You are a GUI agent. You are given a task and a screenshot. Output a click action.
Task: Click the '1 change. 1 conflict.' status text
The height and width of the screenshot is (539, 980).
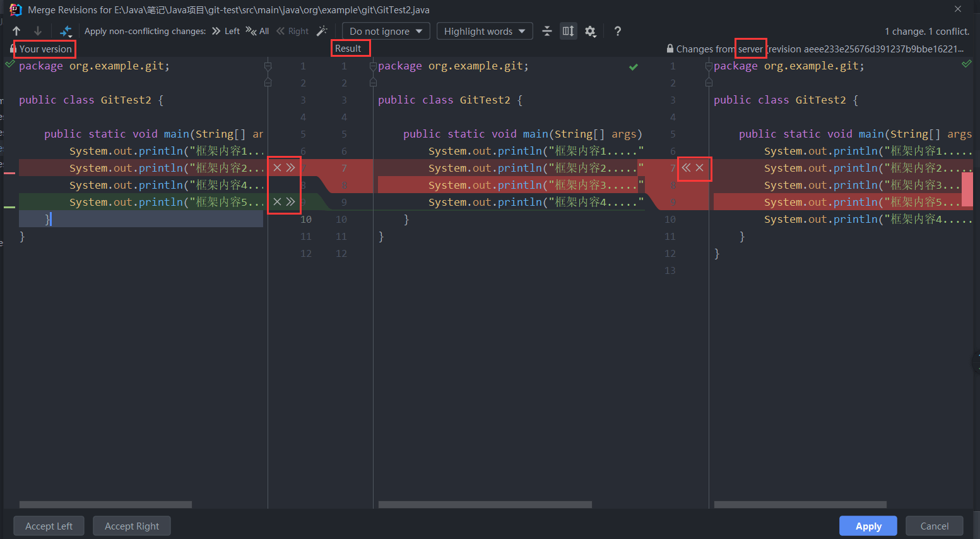(927, 31)
